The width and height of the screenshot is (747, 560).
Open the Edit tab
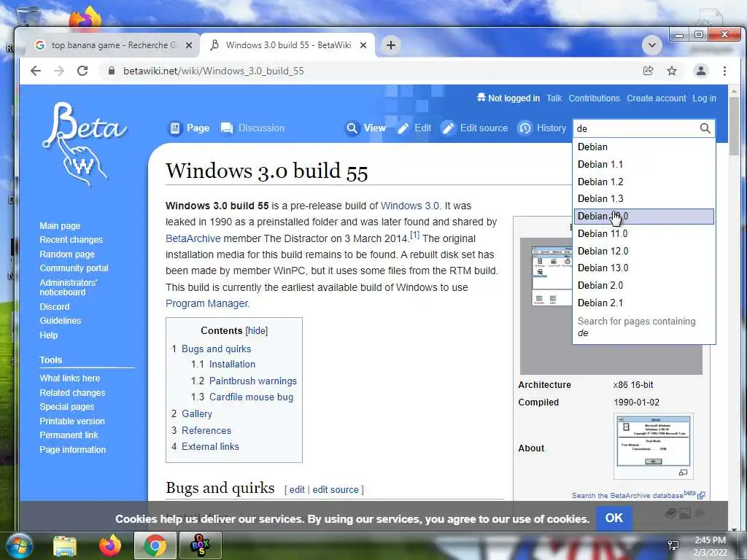[414, 128]
